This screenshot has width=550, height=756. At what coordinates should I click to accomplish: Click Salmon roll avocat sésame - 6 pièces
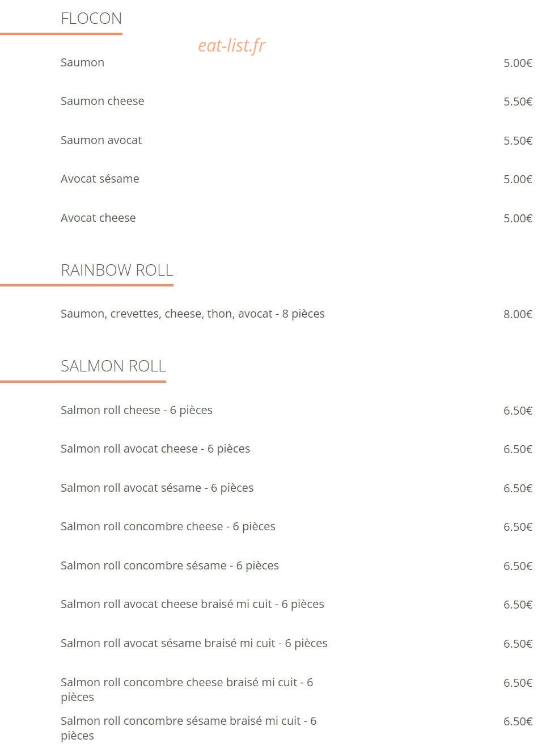coord(157,488)
